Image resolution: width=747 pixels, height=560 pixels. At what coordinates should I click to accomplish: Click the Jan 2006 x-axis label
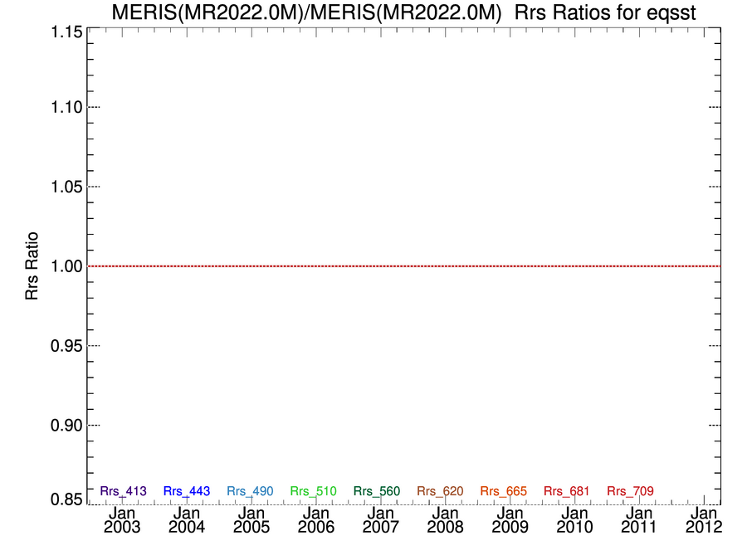click(316, 520)
